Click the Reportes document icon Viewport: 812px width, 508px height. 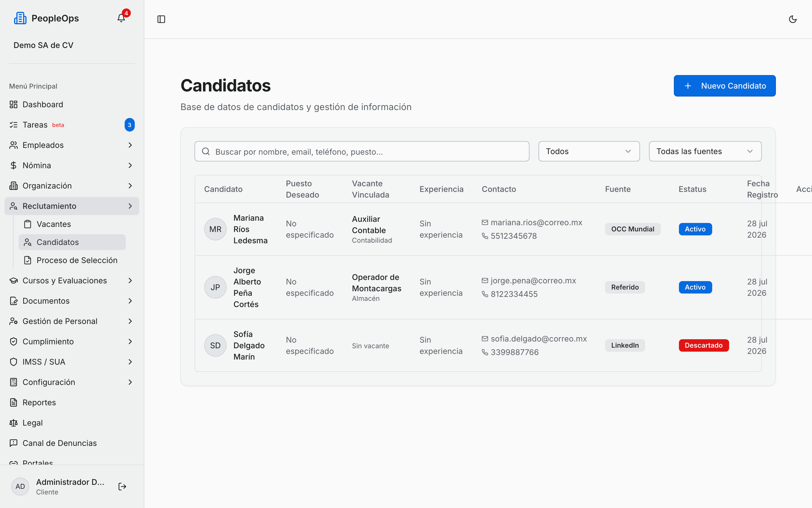pos(14,402)
